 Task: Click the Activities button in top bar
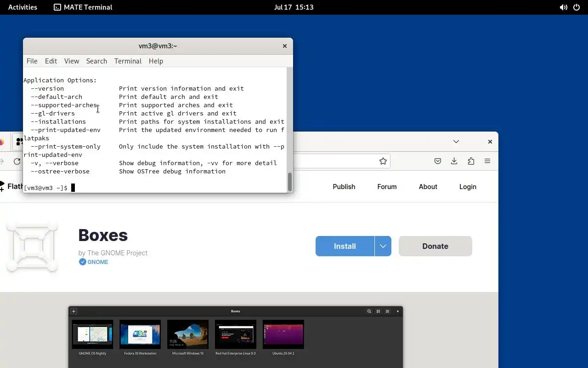(23, 7)
